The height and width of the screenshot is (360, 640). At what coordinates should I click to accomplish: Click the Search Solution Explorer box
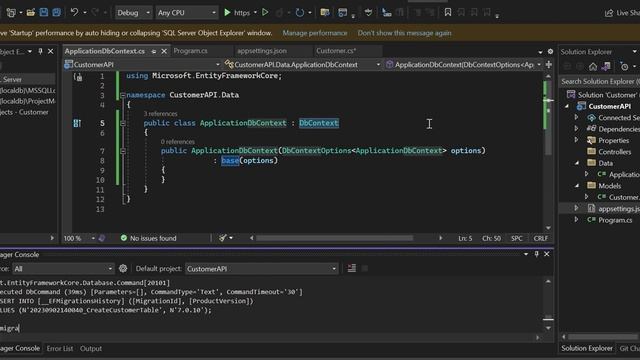pos(599,82)
